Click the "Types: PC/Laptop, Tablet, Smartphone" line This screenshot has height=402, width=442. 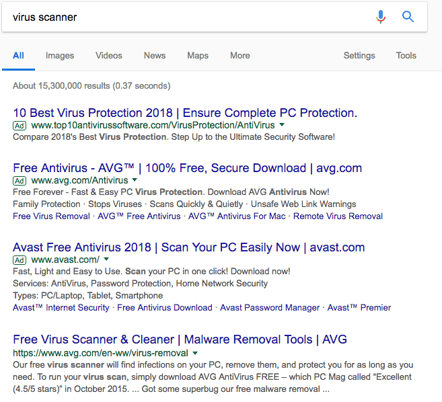(x=88, y=296)
